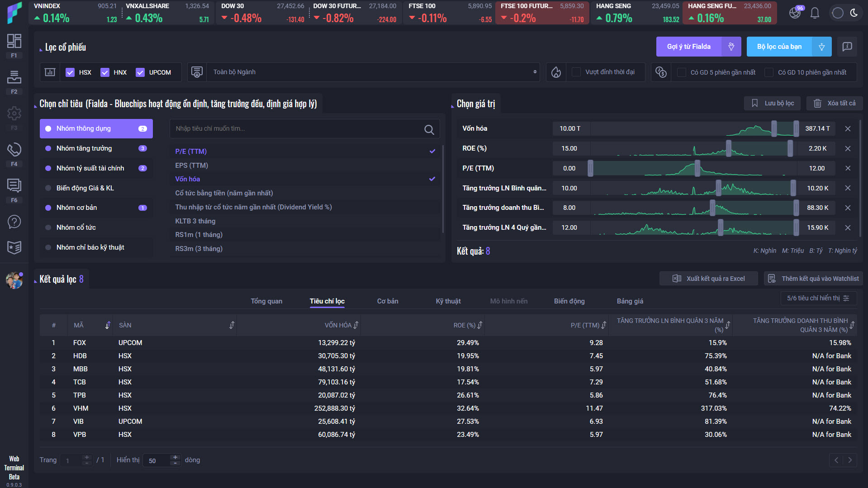Uncheck the UPCOM exchange checkbox

140,72
